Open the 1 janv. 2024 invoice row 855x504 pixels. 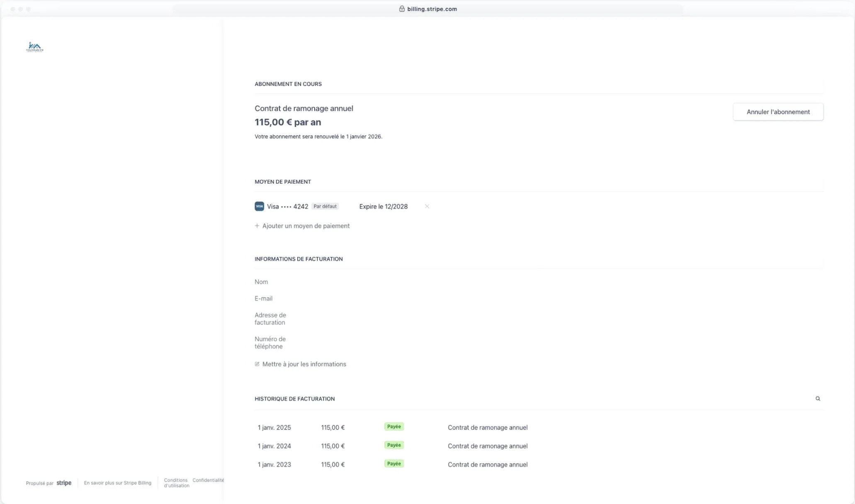coord(274,446)
